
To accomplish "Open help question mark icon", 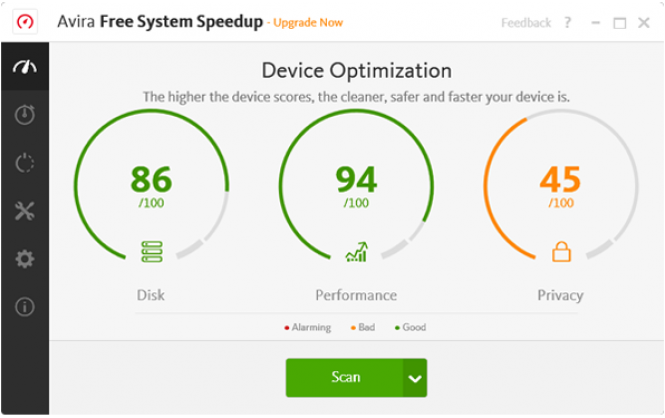I will coord(567,22).
